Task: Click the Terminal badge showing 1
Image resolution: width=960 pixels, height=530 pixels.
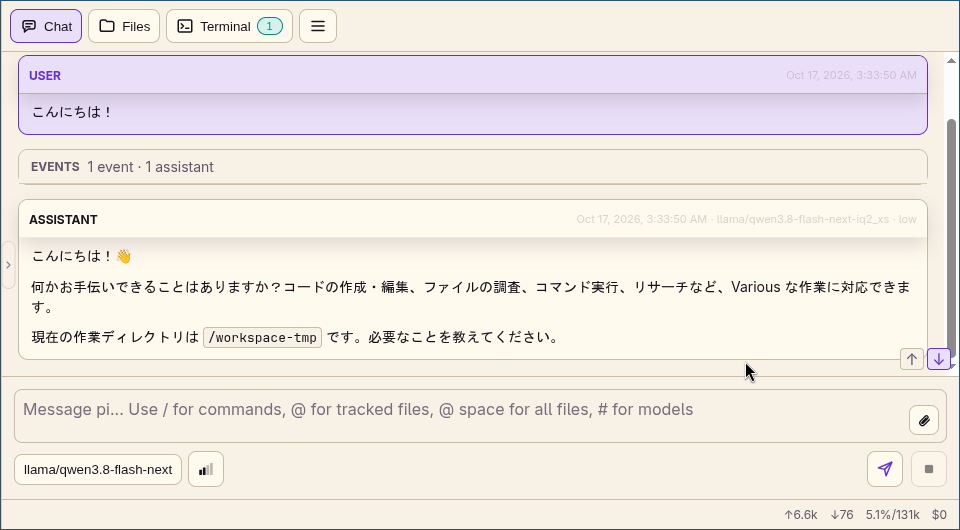Action: coord(269,26)
